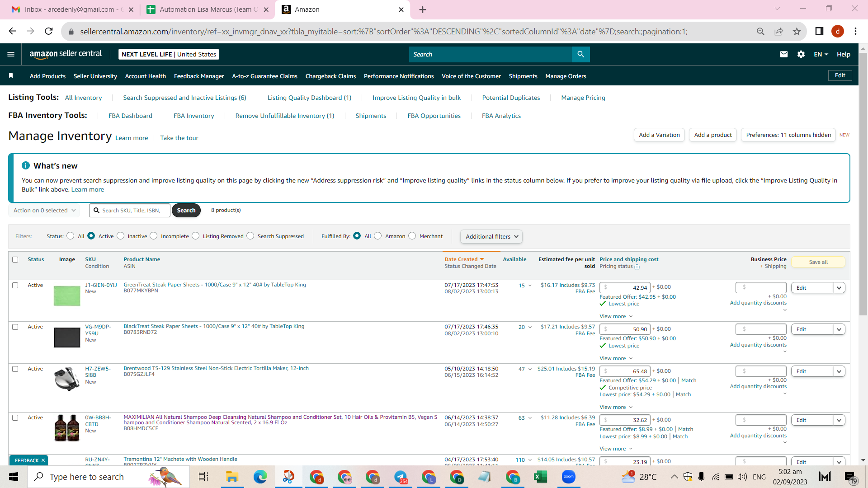Expand 'View more' for Brentwood pricing
The height and width of the screenshot is (488, 868).
click(616, 407)
